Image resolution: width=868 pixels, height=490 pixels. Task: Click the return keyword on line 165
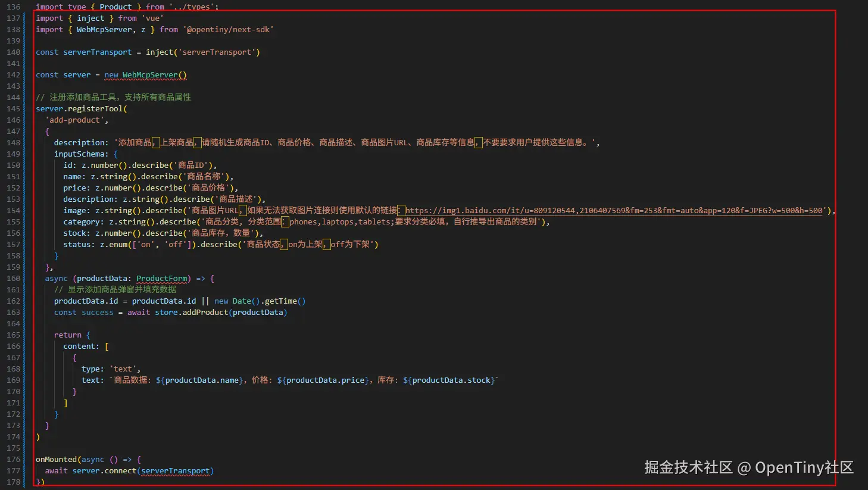[x=68, y=335]
